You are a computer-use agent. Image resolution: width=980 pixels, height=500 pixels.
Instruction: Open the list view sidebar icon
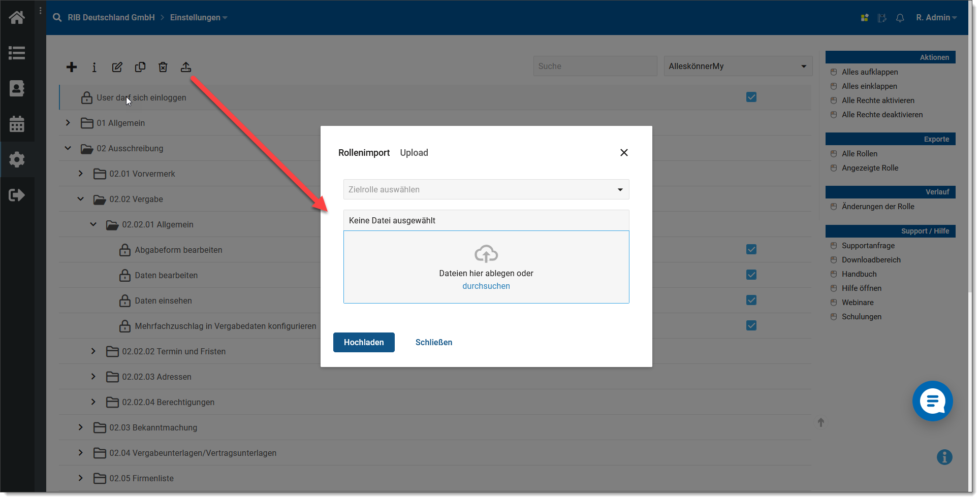pyautogui.click(x=17, y=53)
